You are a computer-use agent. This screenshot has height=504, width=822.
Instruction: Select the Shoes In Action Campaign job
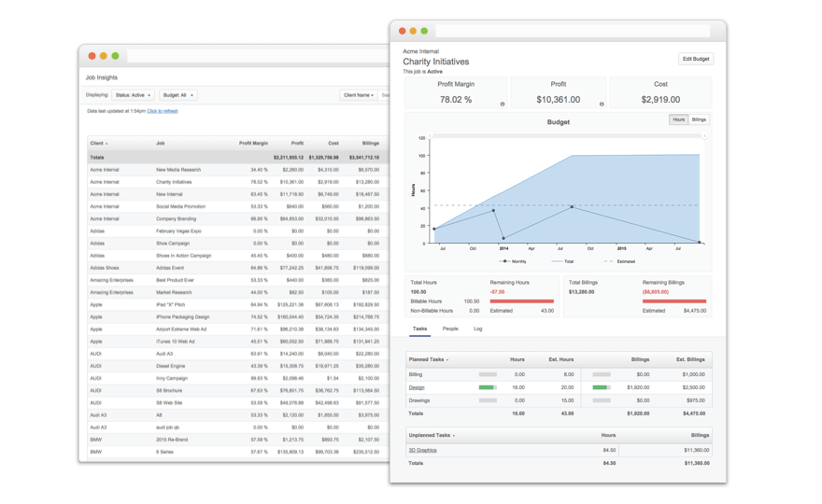click(x=238, y=256)
